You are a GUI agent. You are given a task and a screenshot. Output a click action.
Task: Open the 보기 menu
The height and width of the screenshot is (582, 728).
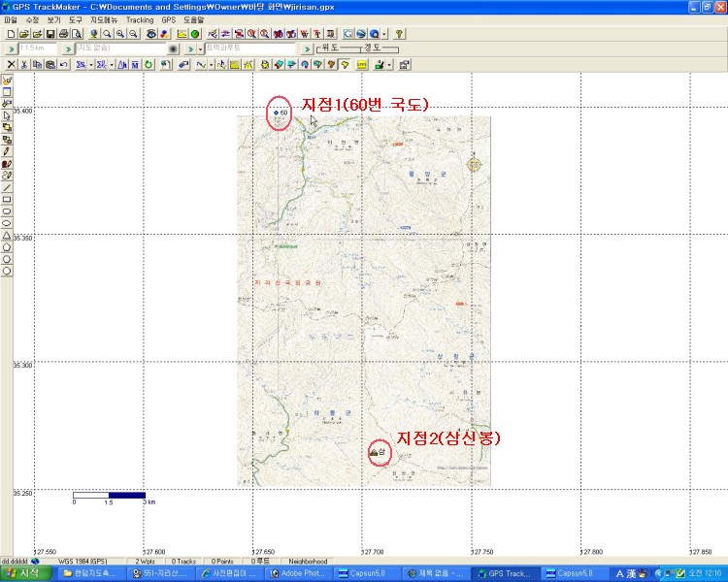(x=53, y=20)
